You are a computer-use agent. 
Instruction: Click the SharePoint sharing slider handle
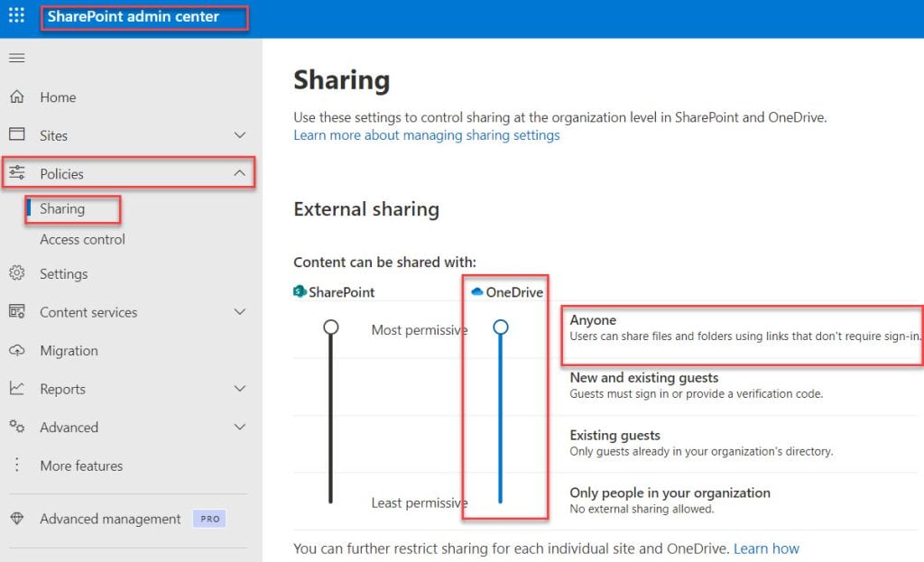tap(331, 327)
